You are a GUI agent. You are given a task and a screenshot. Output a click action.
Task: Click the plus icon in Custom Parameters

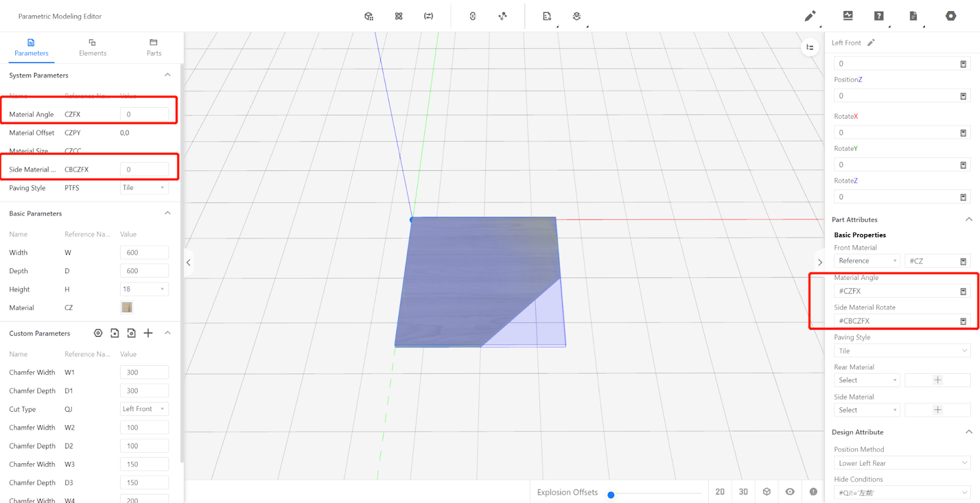click(x=148, y=333)
